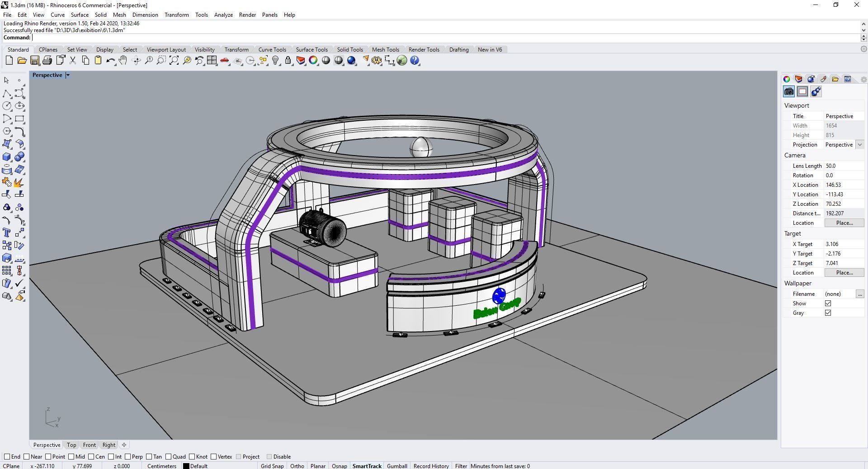Open the color wheel Properties panel tab
This screenshot has height=469, width=868.
click(x=787, y=79)
